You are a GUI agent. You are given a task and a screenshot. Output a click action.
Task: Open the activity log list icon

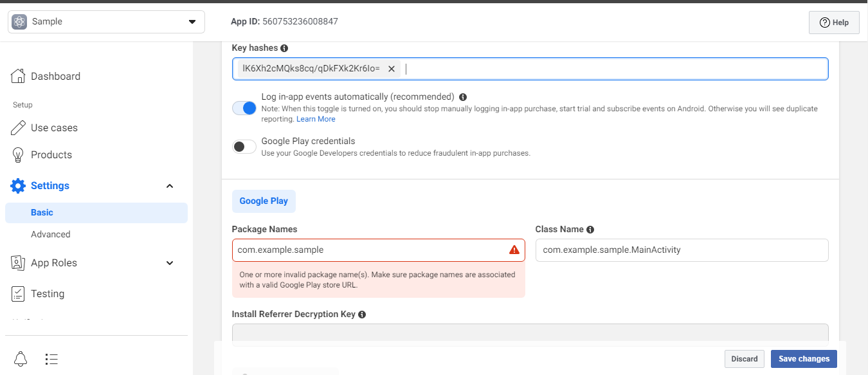pyautogui.click(x=52, y=358)
